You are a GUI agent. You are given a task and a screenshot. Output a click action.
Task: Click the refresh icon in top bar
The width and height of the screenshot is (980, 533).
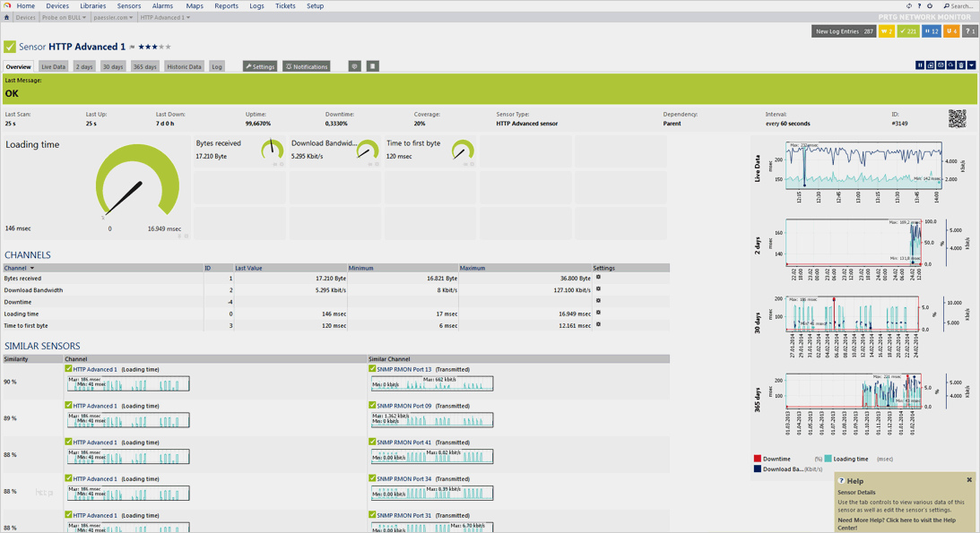(x=909, y=6)
